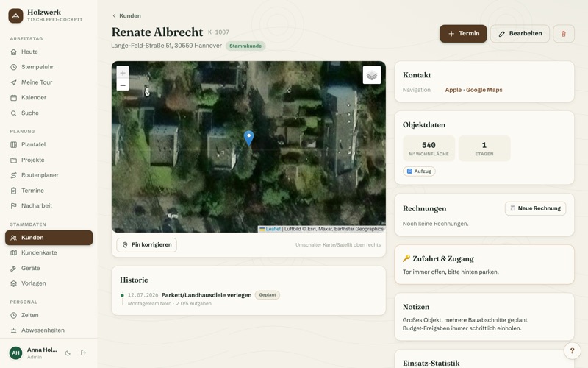Click 'Noch keine Rechnungen.' text
This screenshot has height=368, width=588.
pyautogui.click(x=435, y=224)
